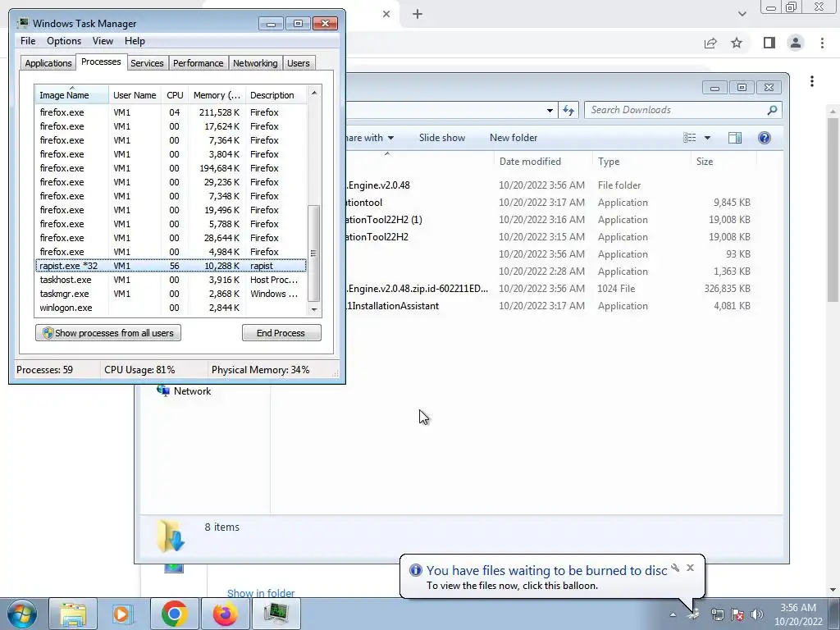The image size is (840, 630).
Task: Select the taskhost.exe process row
Action: tap(171, 280)
